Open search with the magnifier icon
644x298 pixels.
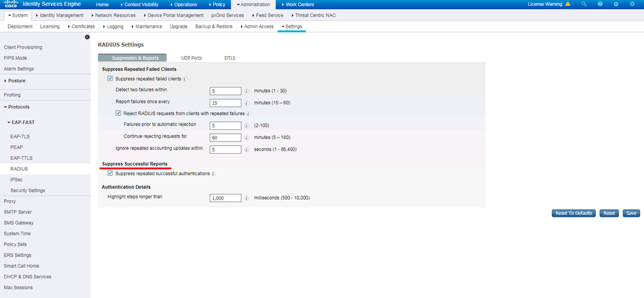click(584, 4)
